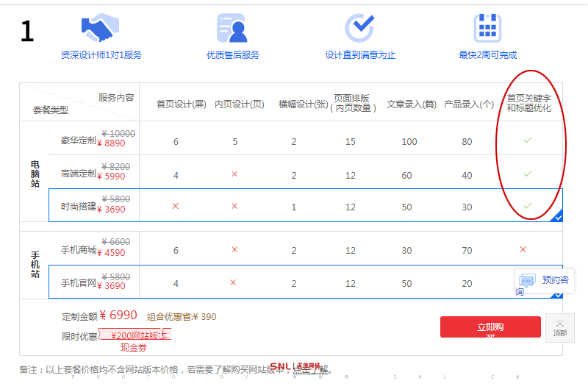Click the green checkmark in the 豪华定制 row

pyautogui.click(x=527, y=140)
